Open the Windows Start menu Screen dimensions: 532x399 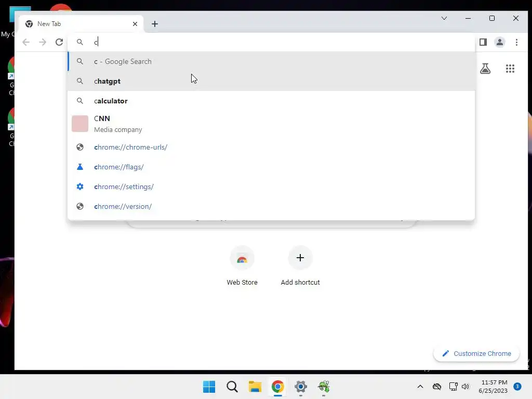(x=209, y=387)
